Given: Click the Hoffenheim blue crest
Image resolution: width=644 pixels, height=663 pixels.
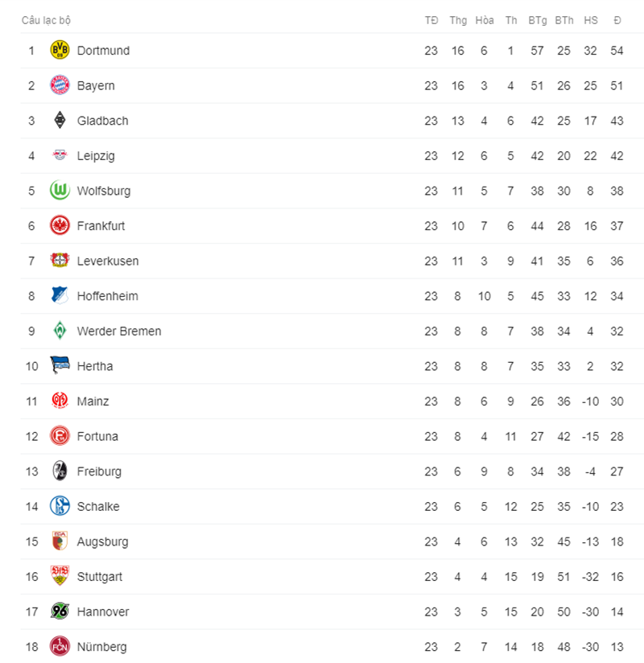Looking at the screenshot, I should 60,296.
